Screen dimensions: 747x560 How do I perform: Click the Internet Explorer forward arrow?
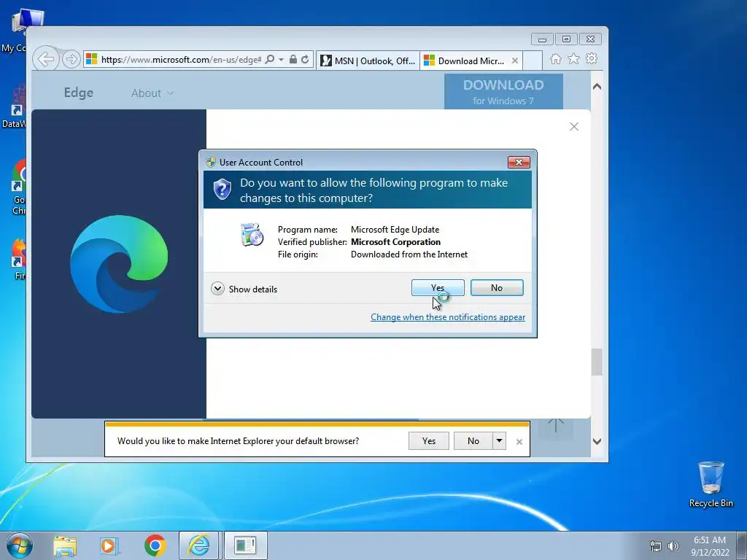coord(71,59)
